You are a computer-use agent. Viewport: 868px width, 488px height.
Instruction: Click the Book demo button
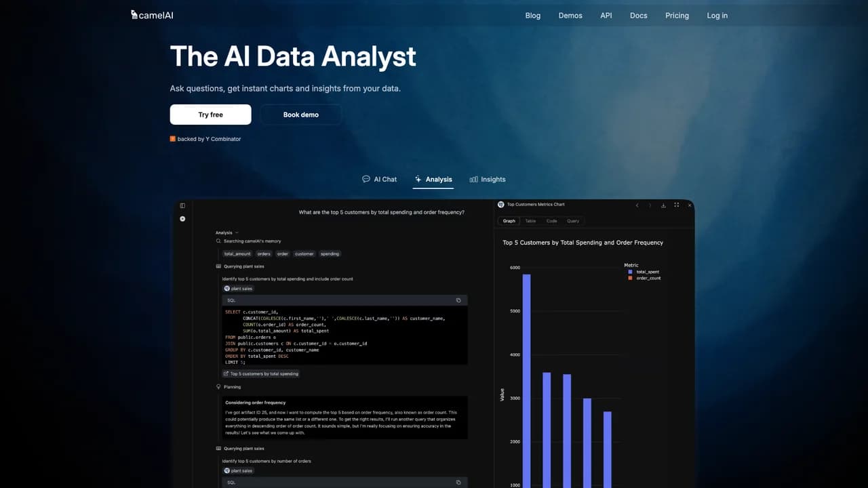(301, 115)
